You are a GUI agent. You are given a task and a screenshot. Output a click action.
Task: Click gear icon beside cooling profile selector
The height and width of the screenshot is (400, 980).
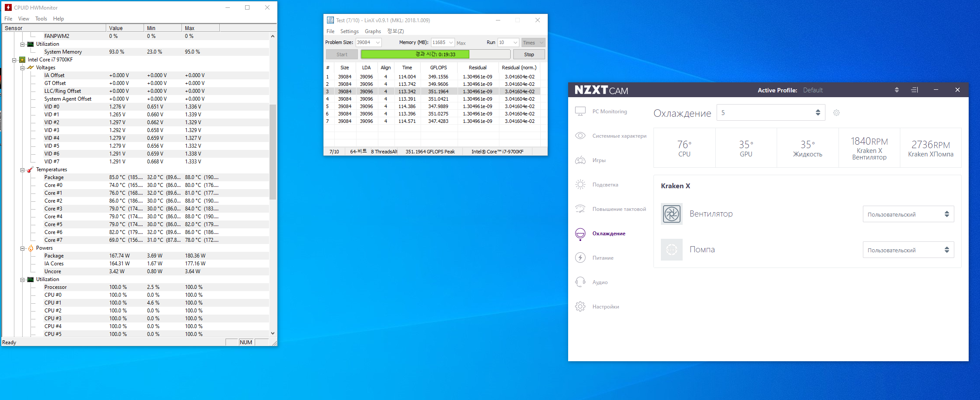tap(836, 113)
